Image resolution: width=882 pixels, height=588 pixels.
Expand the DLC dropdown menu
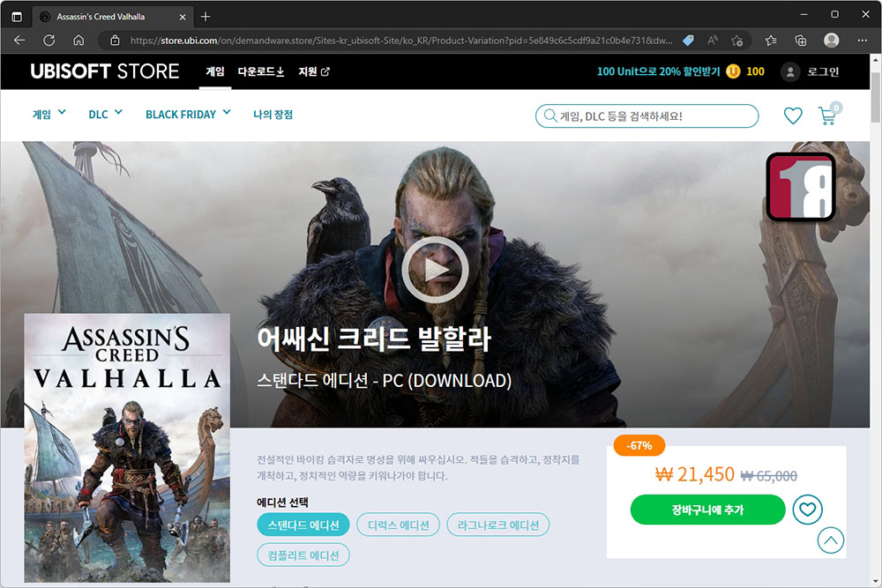105,114
